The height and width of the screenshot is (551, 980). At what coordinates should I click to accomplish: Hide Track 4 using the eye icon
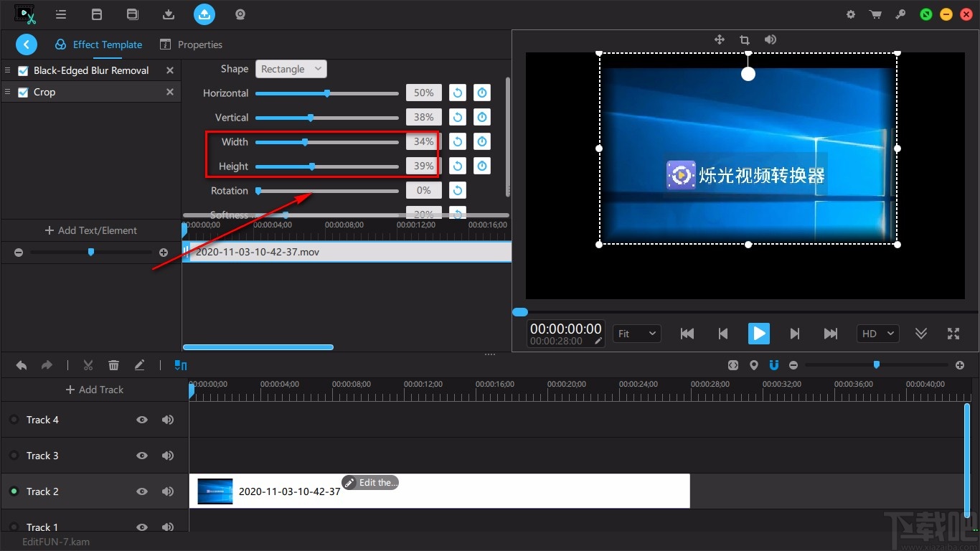(142, 420)
